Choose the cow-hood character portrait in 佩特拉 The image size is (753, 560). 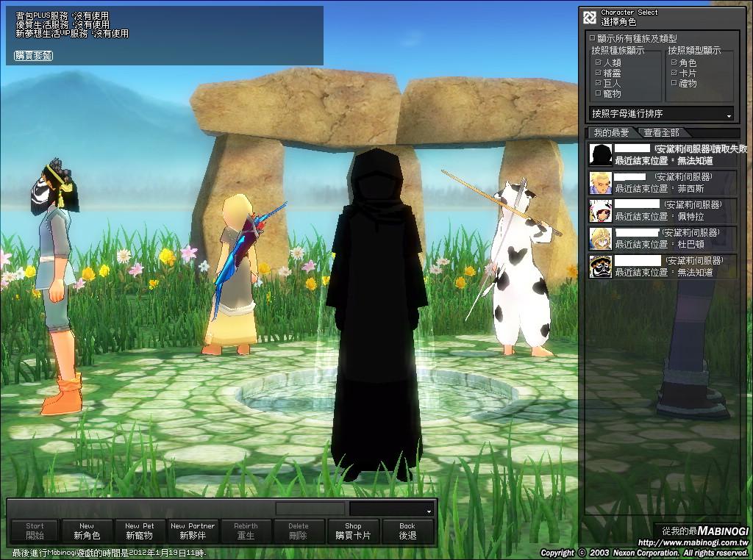tap(601, 211)
